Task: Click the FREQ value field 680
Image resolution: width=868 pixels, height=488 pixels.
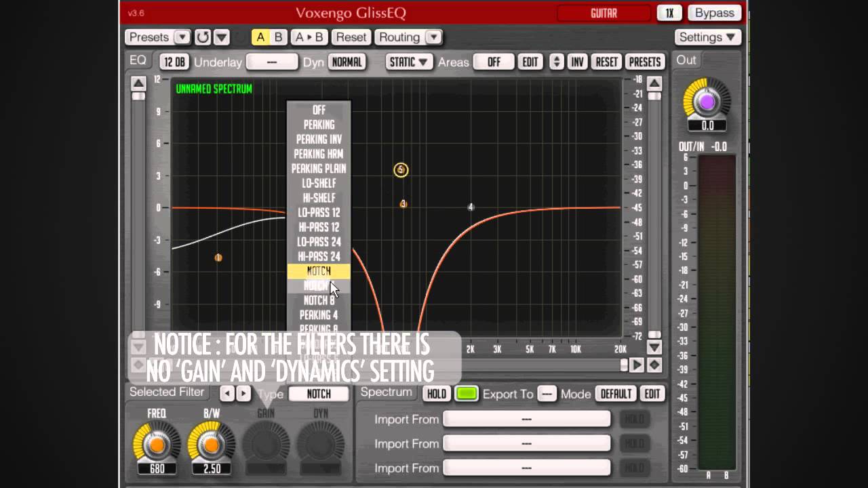Action: 157,468
